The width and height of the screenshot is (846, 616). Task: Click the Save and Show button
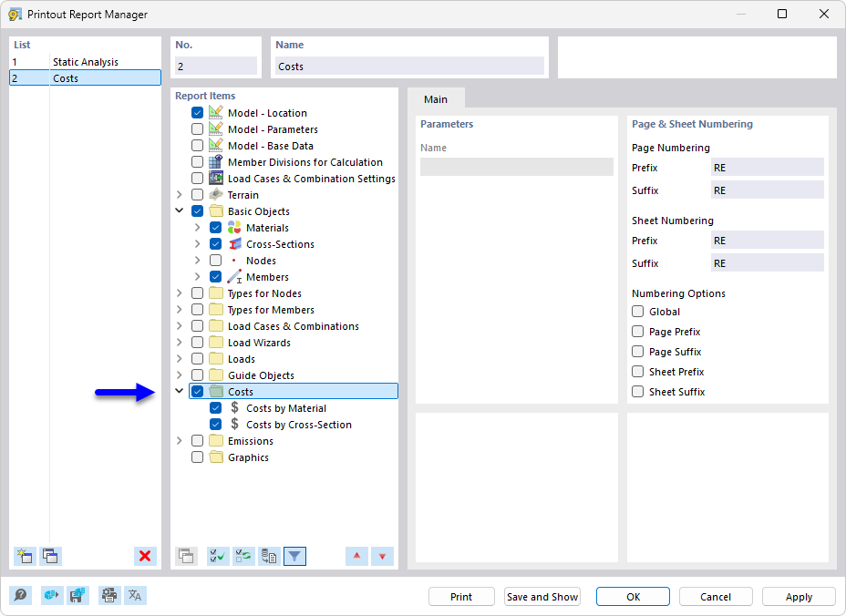[542, 596]
